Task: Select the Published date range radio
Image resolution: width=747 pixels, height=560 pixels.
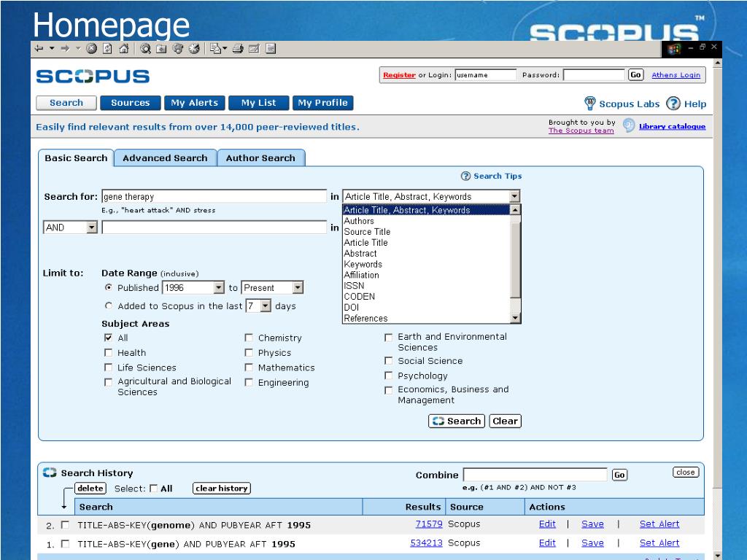Action: pos(109,287)
